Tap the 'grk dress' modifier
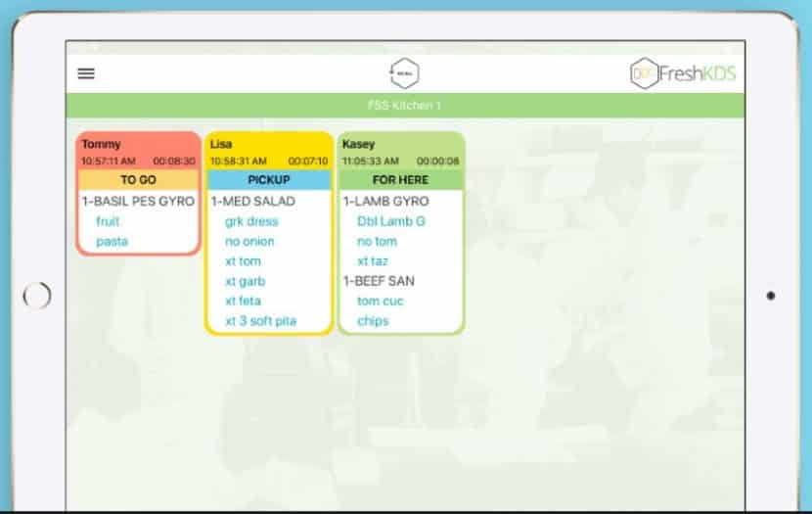812x514 pixels. coord(251,221)
